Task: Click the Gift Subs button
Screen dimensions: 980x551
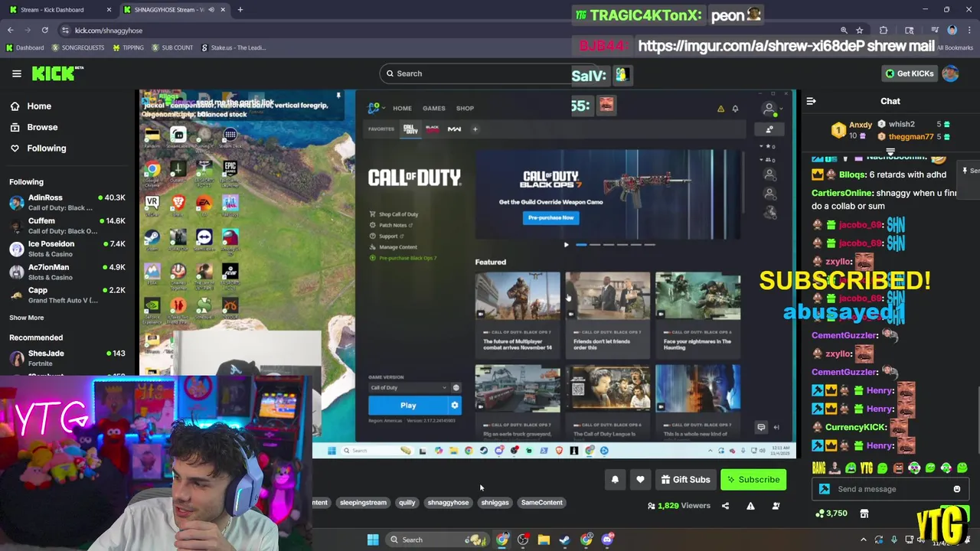Action: click(685, 480)
